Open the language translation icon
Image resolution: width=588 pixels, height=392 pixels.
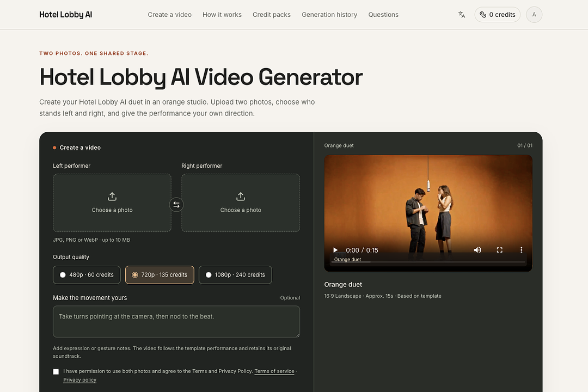pos(462,15)
